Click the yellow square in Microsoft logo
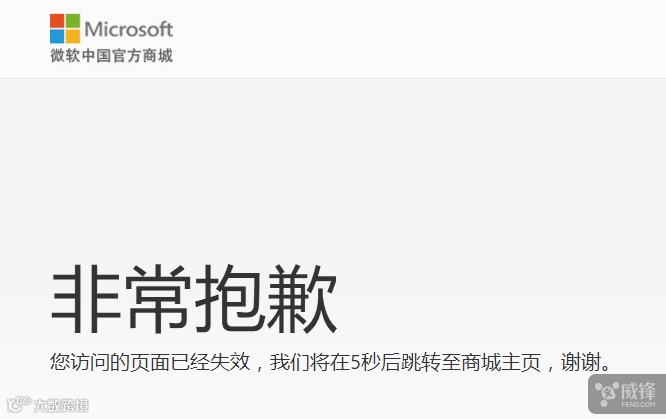 [x=73, y=37]
